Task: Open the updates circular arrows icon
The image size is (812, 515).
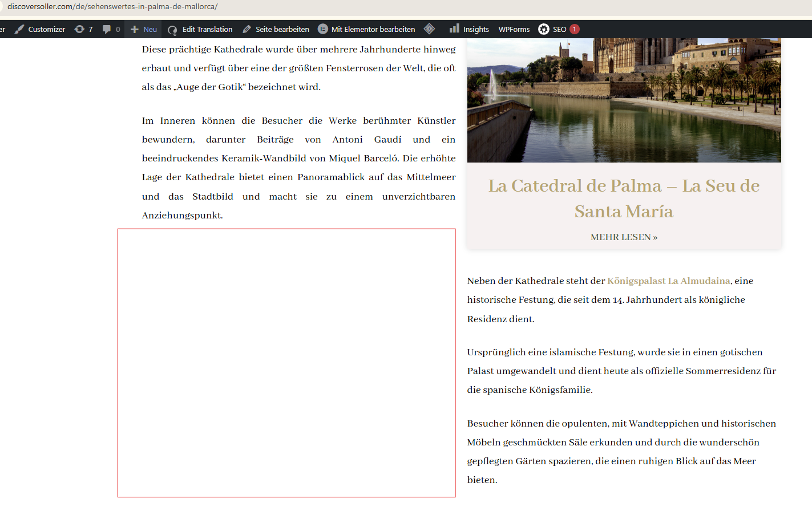Action: pos(79,29)
